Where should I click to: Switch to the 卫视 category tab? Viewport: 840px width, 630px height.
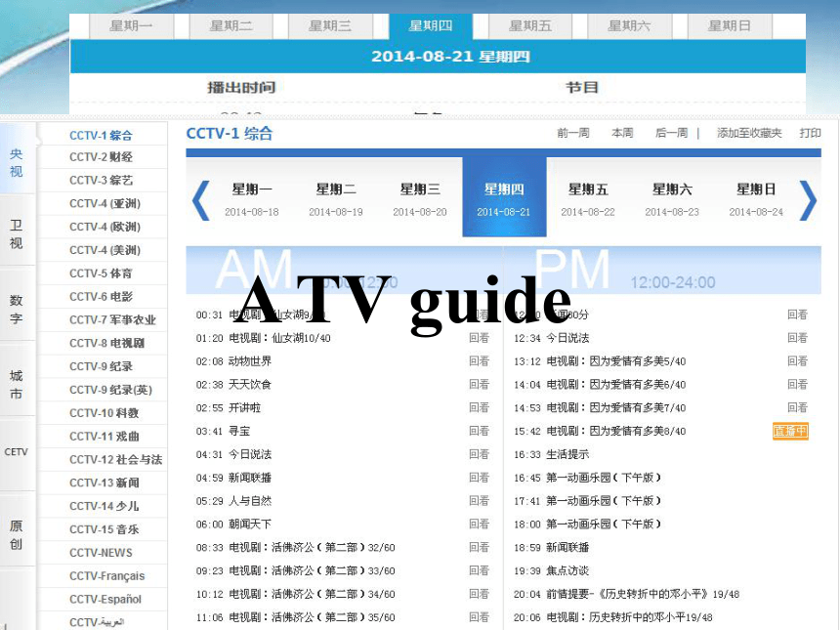[x=17, y=234]
